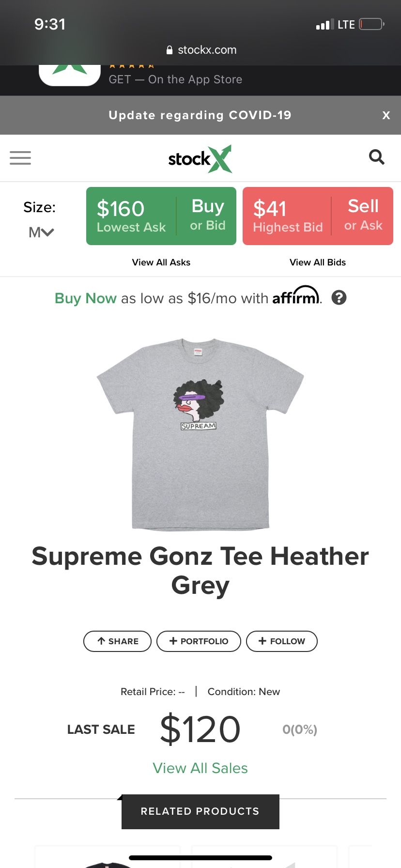Click the Affirm help question mark icon
Image resolution: width=401 pixels, height=868 pixels.
(339, 297)
